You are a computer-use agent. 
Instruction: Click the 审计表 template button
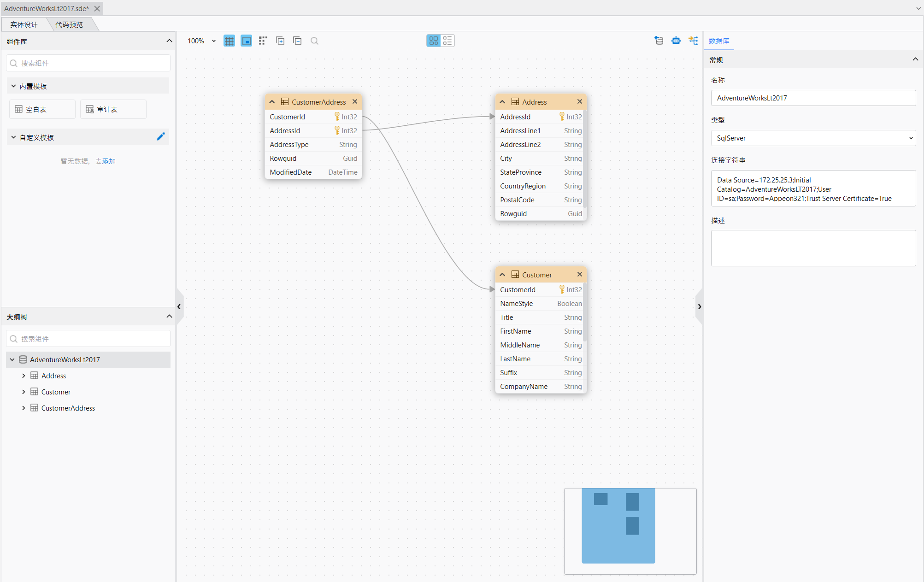113,109
